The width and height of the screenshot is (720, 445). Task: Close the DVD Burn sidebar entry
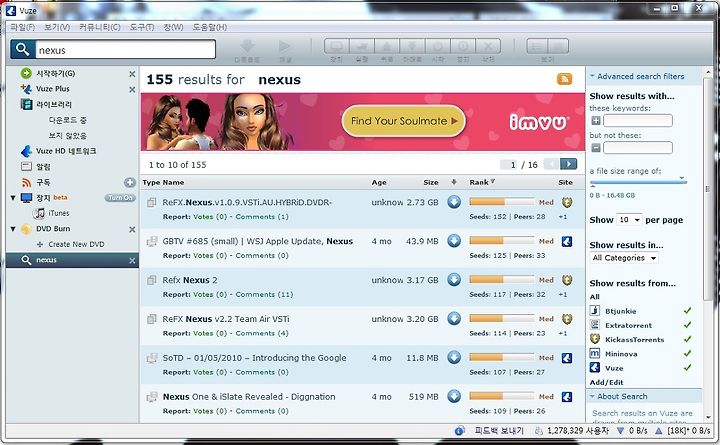tap(132, 229)
